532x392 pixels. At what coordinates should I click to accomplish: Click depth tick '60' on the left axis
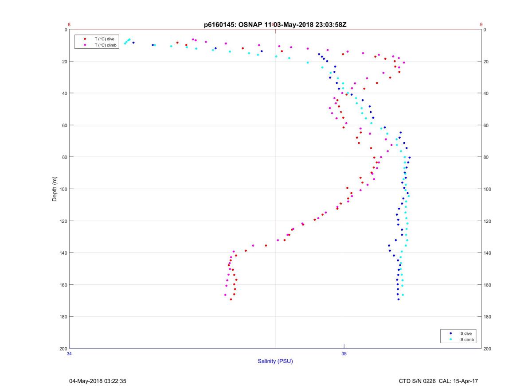click(x=64, y=125)
